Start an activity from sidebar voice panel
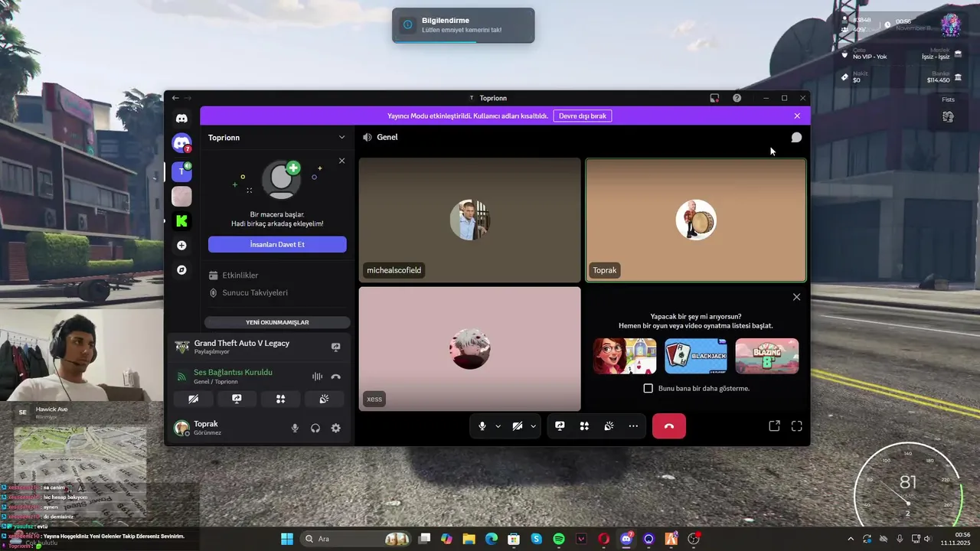Screen dimensions: 980x551 pos(280,399)
